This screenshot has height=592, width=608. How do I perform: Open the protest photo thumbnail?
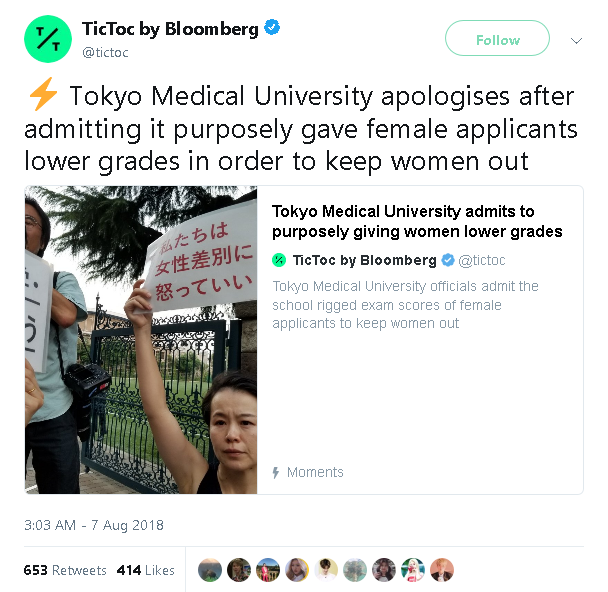click(x=141, y=340)
